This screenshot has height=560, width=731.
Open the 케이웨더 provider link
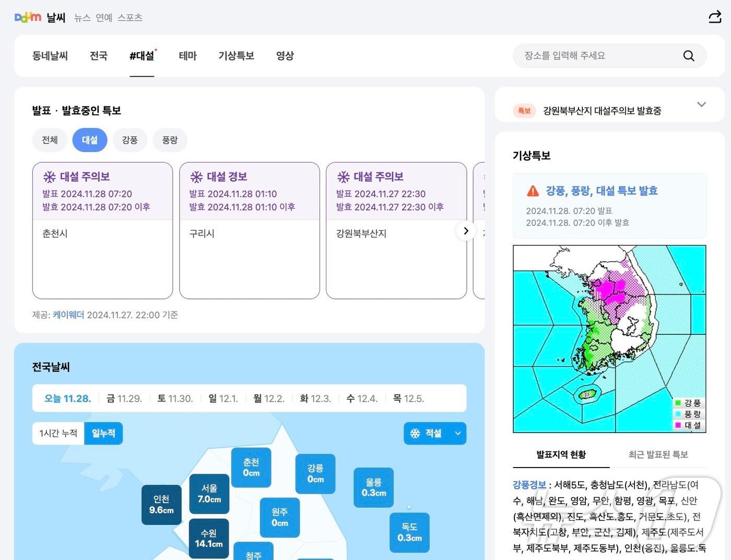pos(68,315)
